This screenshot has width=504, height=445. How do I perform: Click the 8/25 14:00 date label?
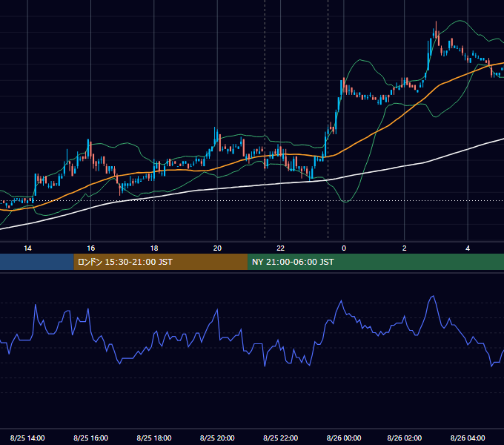click(x=27, y=438)
